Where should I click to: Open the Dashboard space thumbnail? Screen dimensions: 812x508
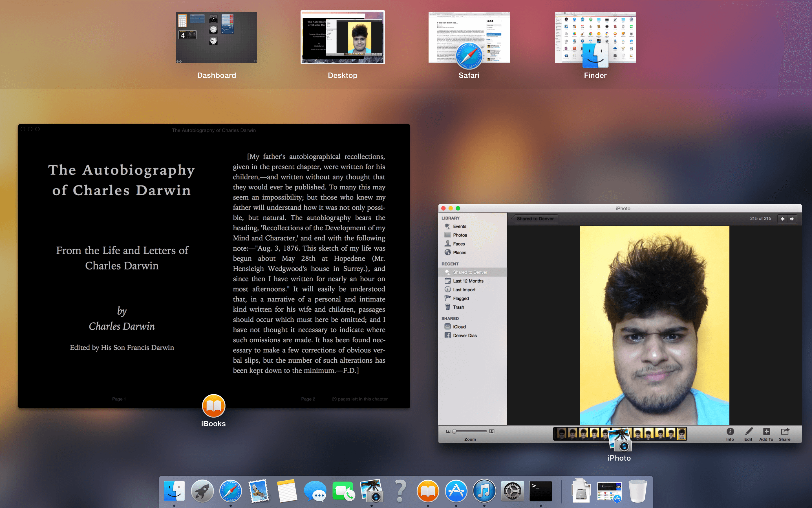pyautogui.click(x=217, y=37)
